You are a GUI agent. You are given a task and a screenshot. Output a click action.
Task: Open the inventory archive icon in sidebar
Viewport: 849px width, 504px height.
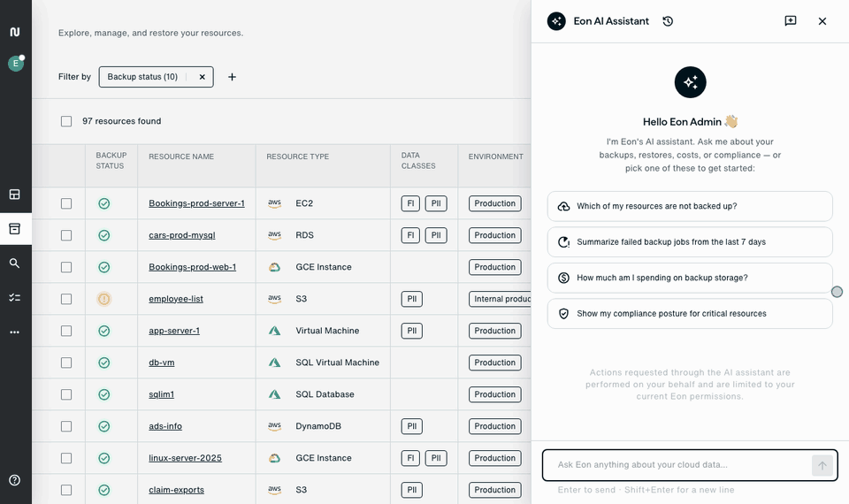(15, 229)
